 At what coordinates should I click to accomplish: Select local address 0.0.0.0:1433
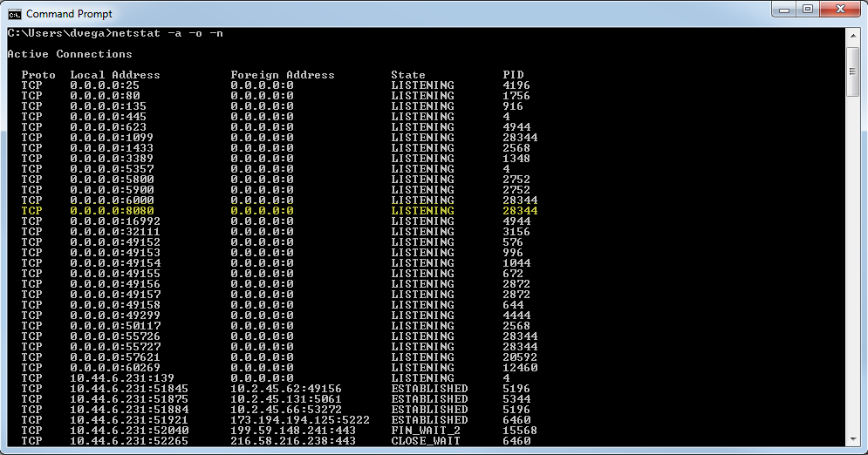pos(112,148)
